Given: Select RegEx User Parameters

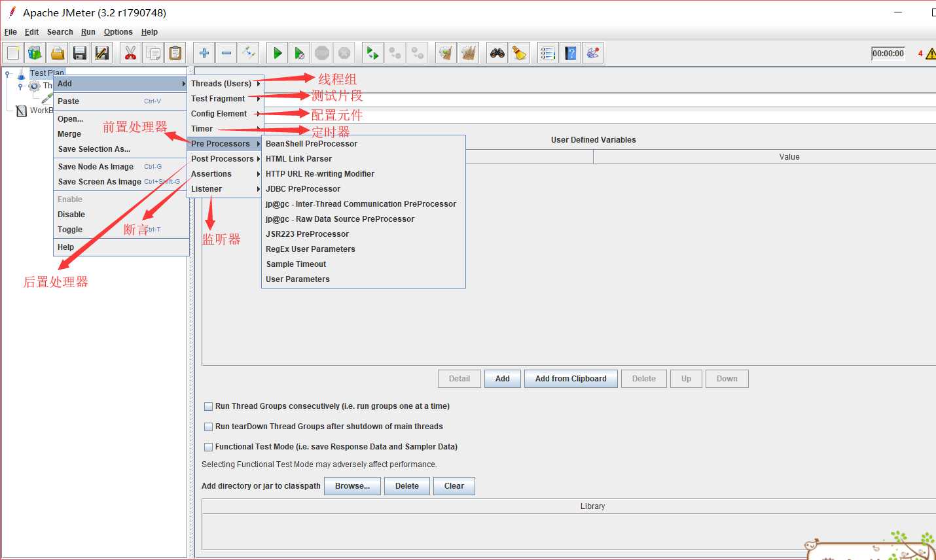Looking at the screenshot, I should point(363,249).
